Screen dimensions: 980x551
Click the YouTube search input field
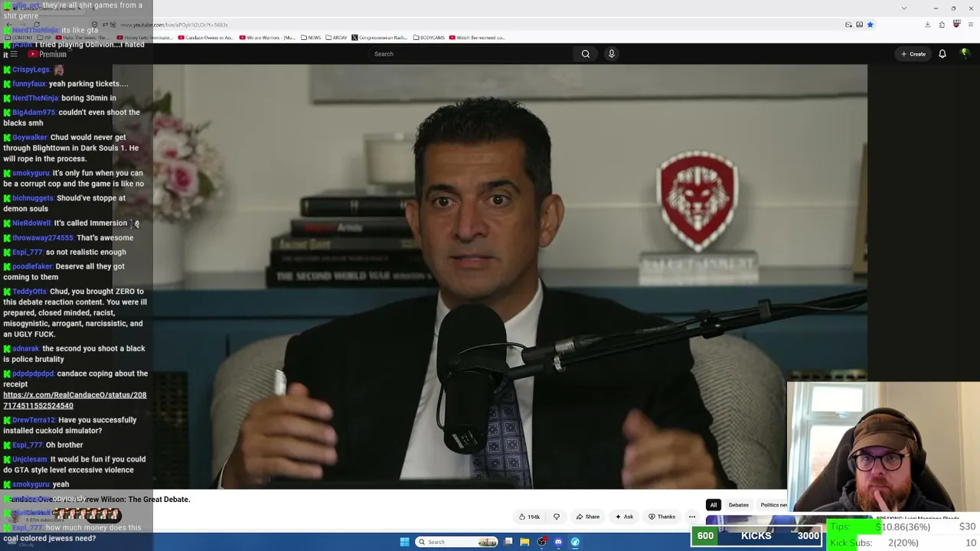point(470,54)
